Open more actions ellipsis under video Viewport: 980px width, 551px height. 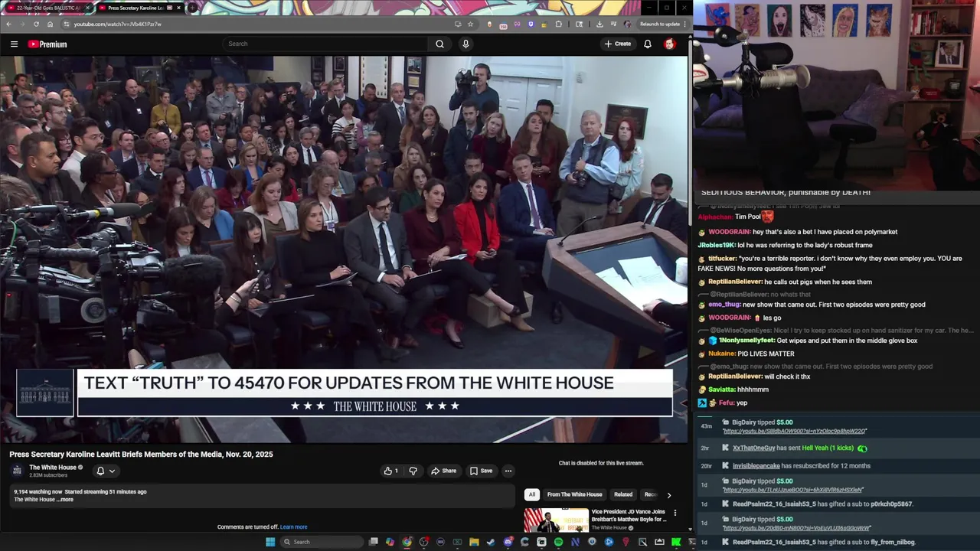click(x=508, y=471)
